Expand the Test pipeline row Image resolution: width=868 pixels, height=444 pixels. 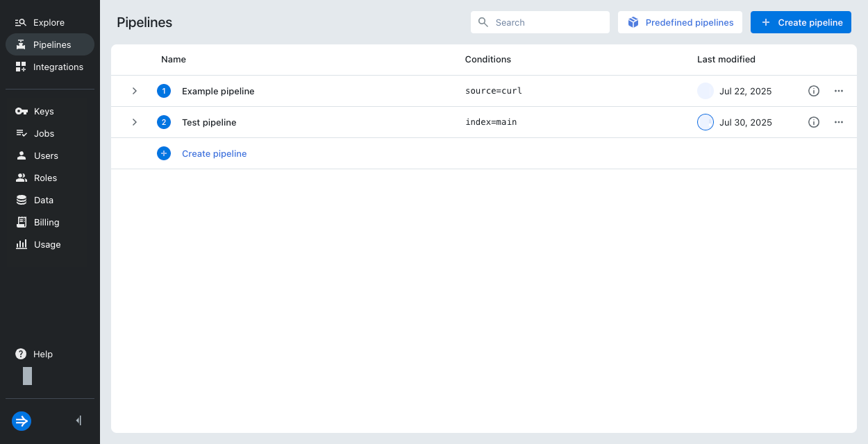click(134, 122)
